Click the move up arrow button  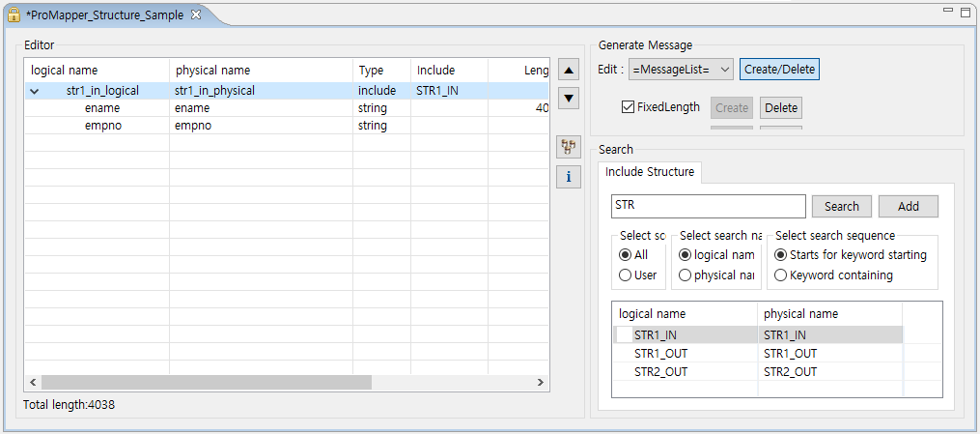(568, 70)
